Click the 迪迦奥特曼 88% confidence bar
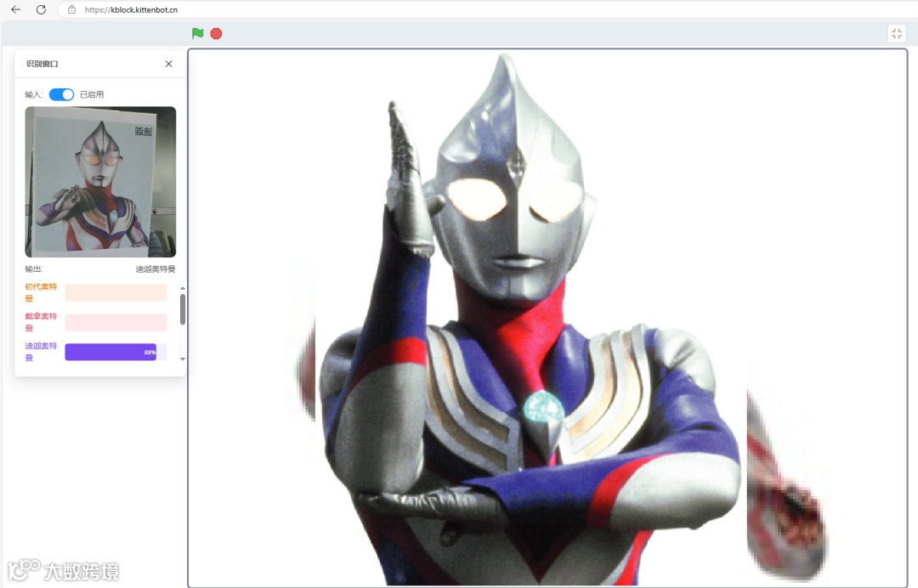The height and width of the screenshot is (588, 918). coord(116,352)
